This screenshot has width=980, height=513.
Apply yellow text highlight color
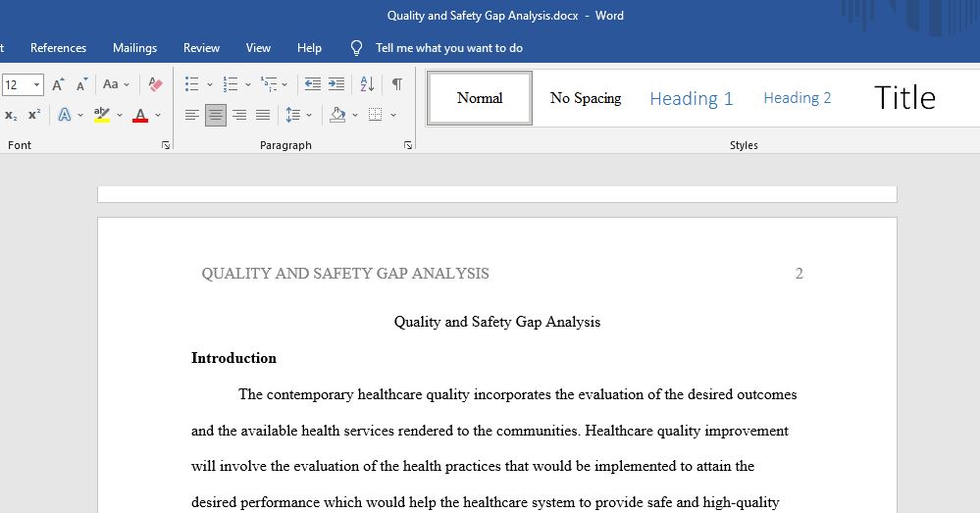tap(102, 115)
